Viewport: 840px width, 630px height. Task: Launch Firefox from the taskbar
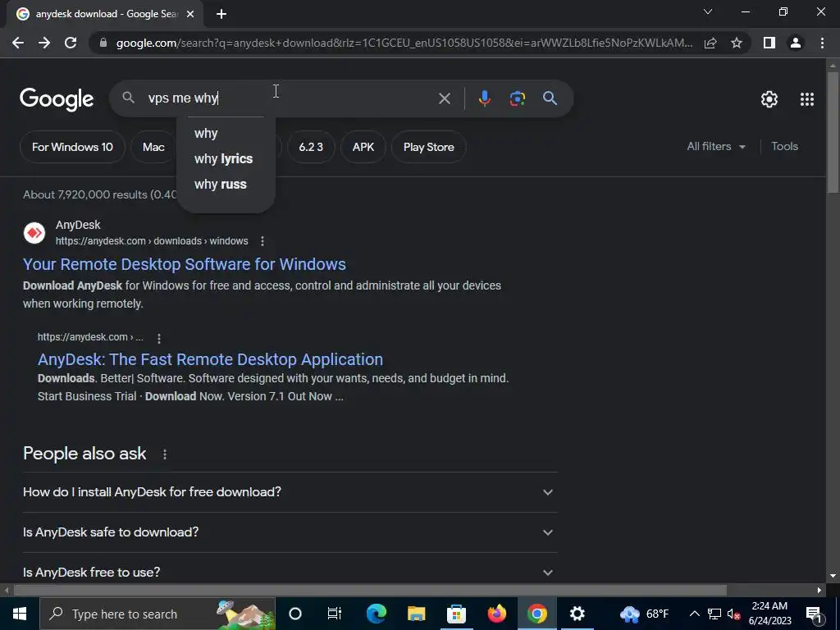tap(496, 614)
